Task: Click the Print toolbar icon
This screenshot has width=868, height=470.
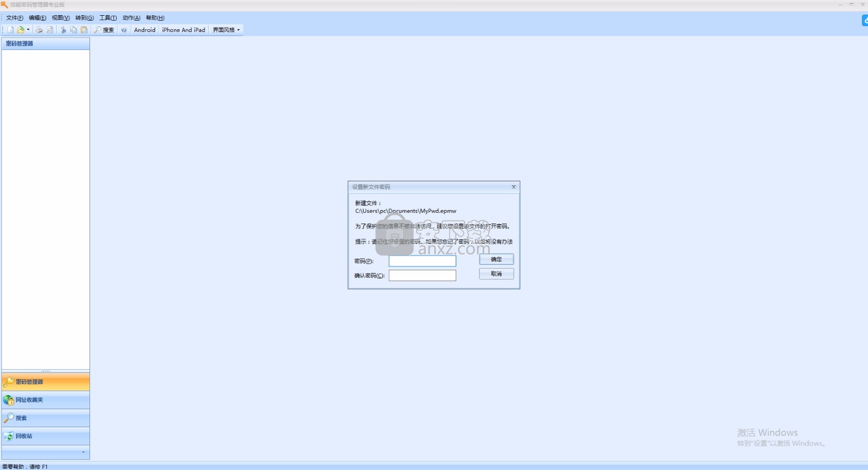Action: (x=39, y=30)
